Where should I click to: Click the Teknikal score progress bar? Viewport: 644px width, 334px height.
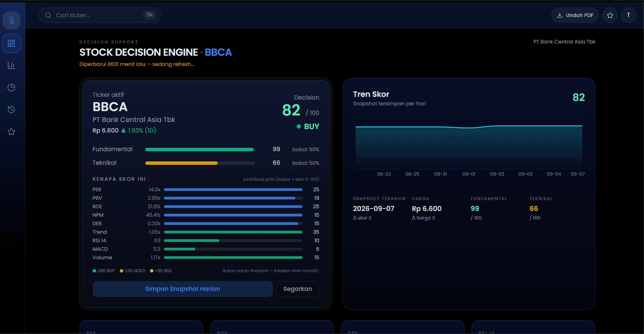click(x=200, y=163)
